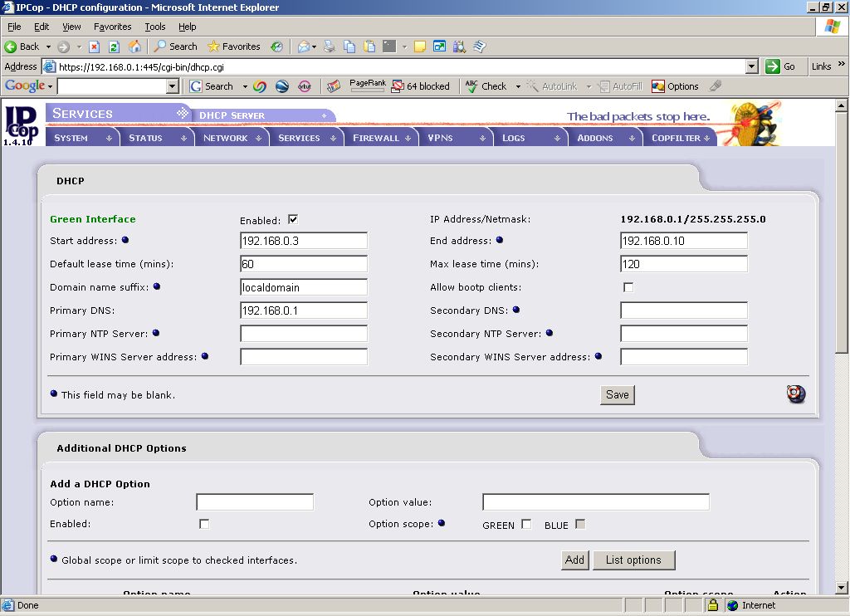The image size is (850, 616).
Task: Click the Back navigation arrow icon
Action: 10,46
